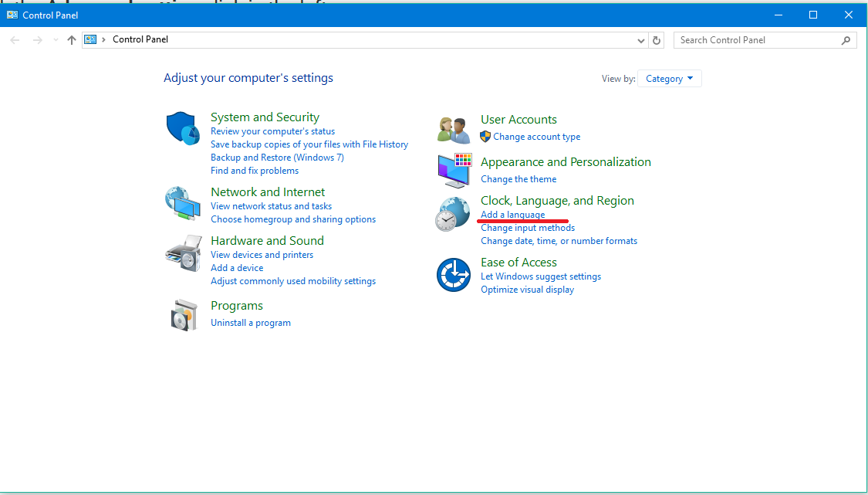
Task: Minimize the Control Panel window
Action: click(778, 15)
